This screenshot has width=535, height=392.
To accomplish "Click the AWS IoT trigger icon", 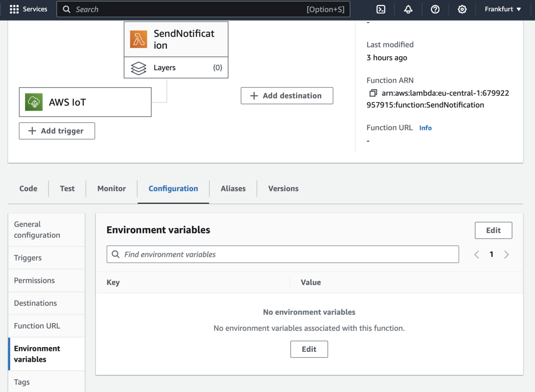I will pyautogui.click(x=34, y=102).
